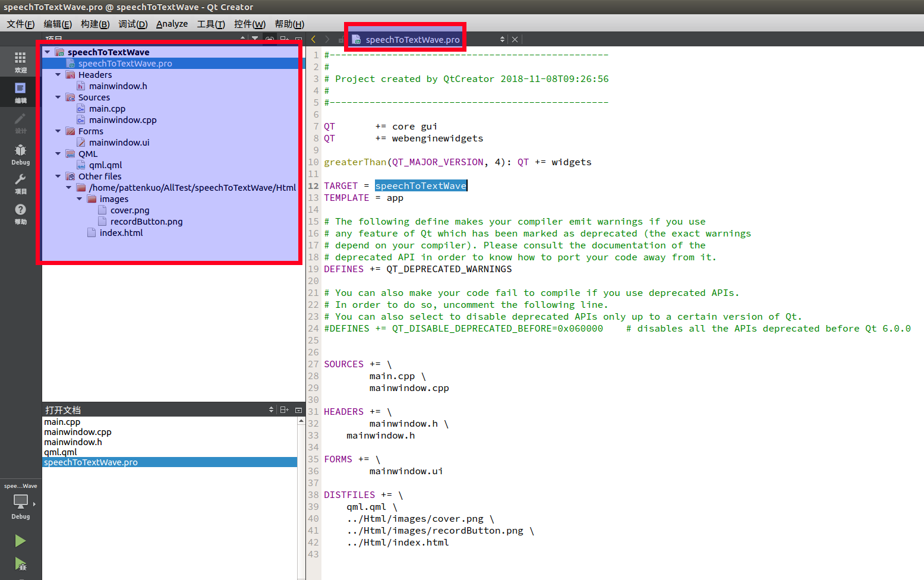Run the project with green play button
The image size is (924, 580).
20,540
